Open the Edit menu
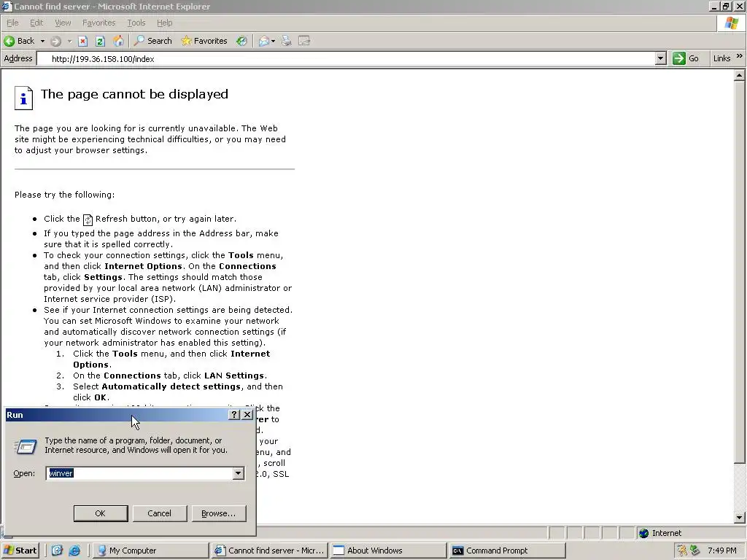 (36, 23)
